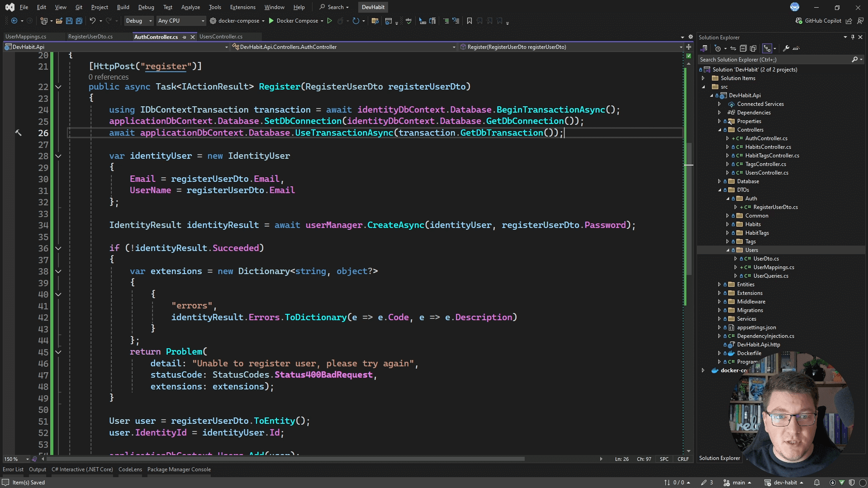Open the Git menu
This screenshot has height=488, width=868.
tap(79, 7)
